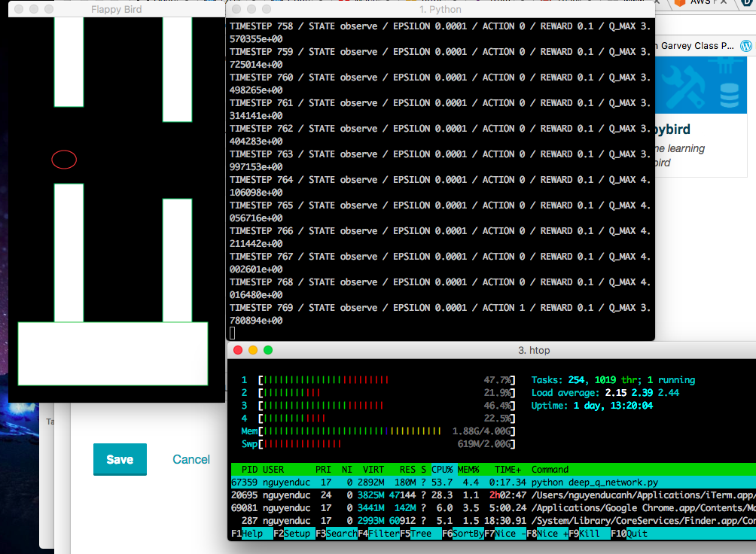Click F3 Search in htop footer
Viewport: 756px width, 554px height.
point(337,534)
